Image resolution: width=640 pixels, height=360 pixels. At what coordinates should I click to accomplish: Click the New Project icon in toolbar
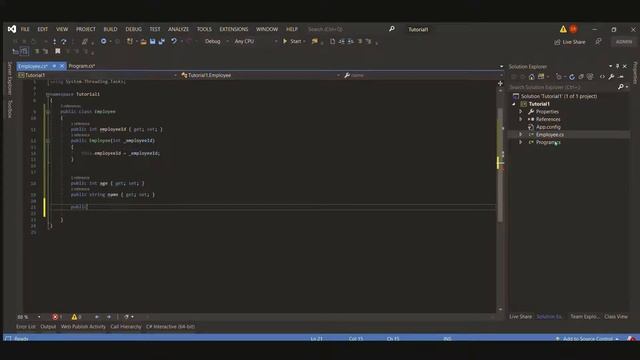130,41
